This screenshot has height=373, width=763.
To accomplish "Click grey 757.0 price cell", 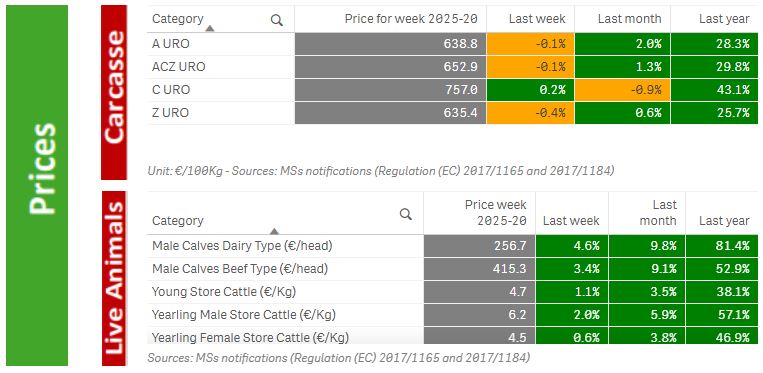I will (390, 90).
